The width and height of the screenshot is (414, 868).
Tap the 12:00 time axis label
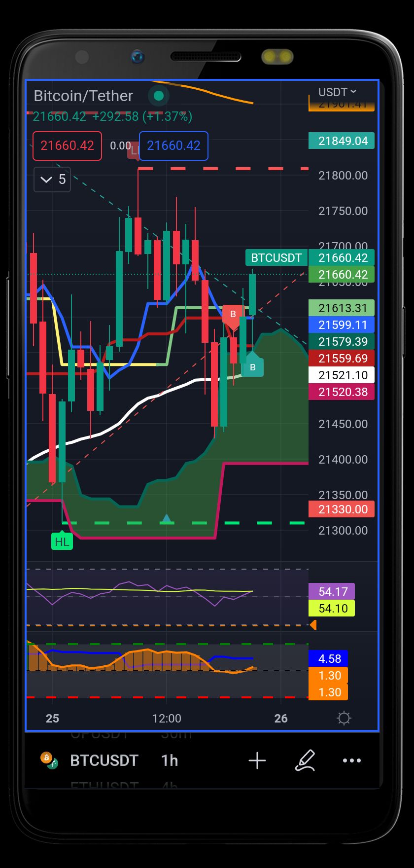[x=167, y=718]
